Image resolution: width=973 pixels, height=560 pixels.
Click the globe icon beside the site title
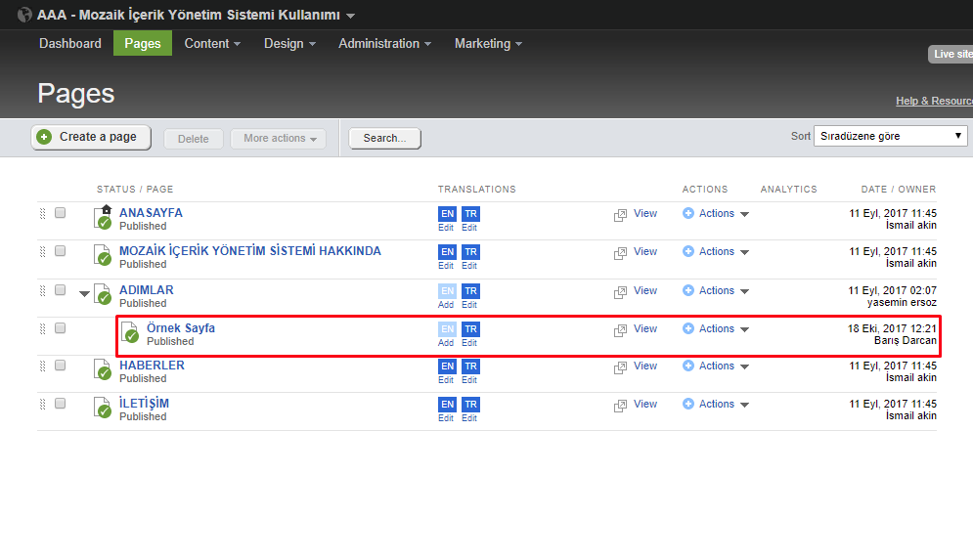24,15
